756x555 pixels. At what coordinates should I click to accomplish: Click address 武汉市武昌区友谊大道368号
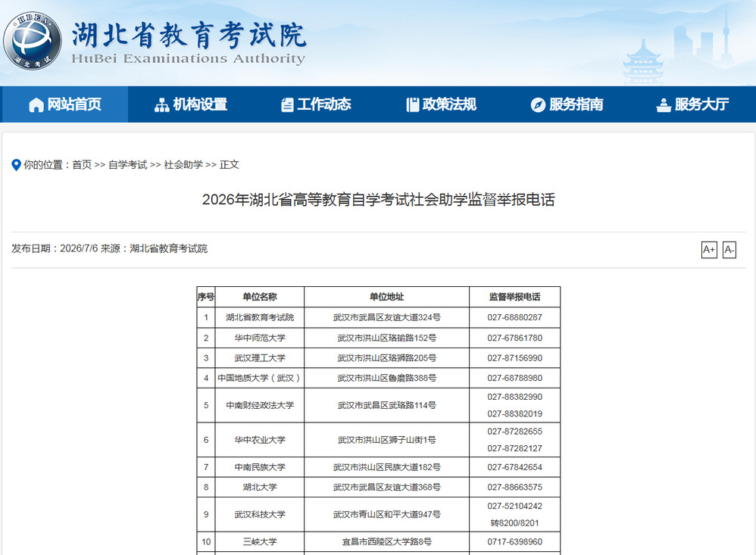[386, 487]
